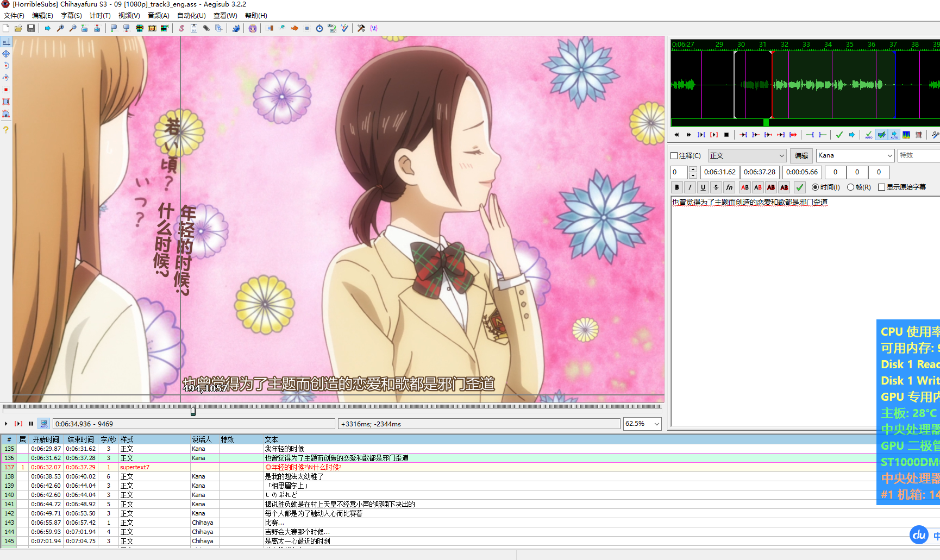Pick the primary color (first AB button)
This screenshot has width=940, height=560.
click(x=745, y=187)
